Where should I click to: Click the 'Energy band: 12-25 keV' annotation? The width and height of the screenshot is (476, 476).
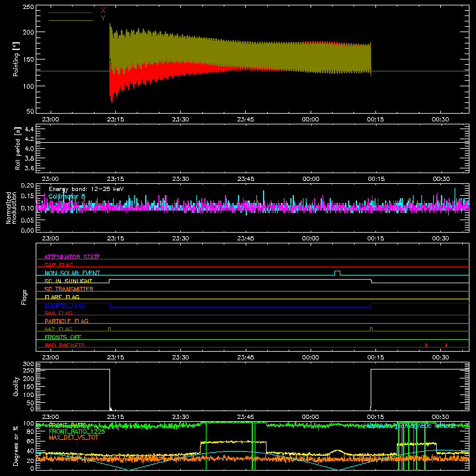pyautogui.click(x=86, y=189)
